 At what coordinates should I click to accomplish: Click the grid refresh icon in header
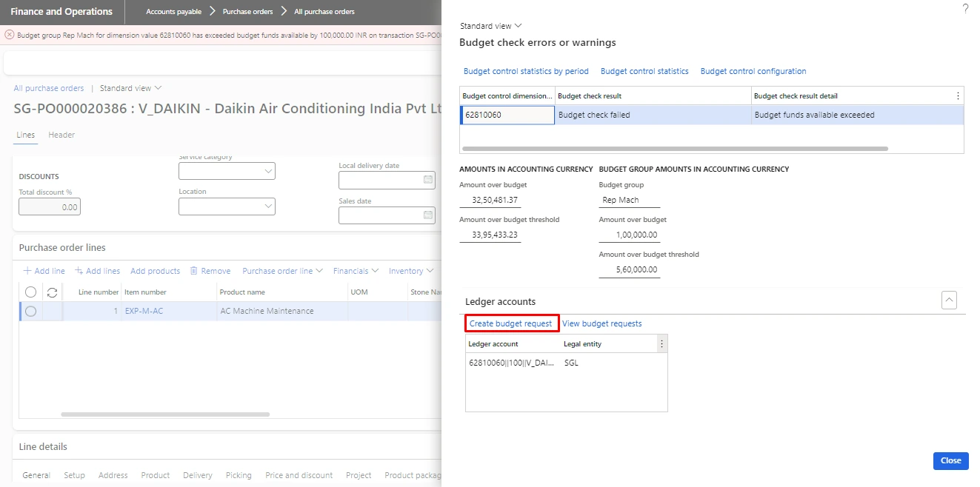click(x=52, y=292)
